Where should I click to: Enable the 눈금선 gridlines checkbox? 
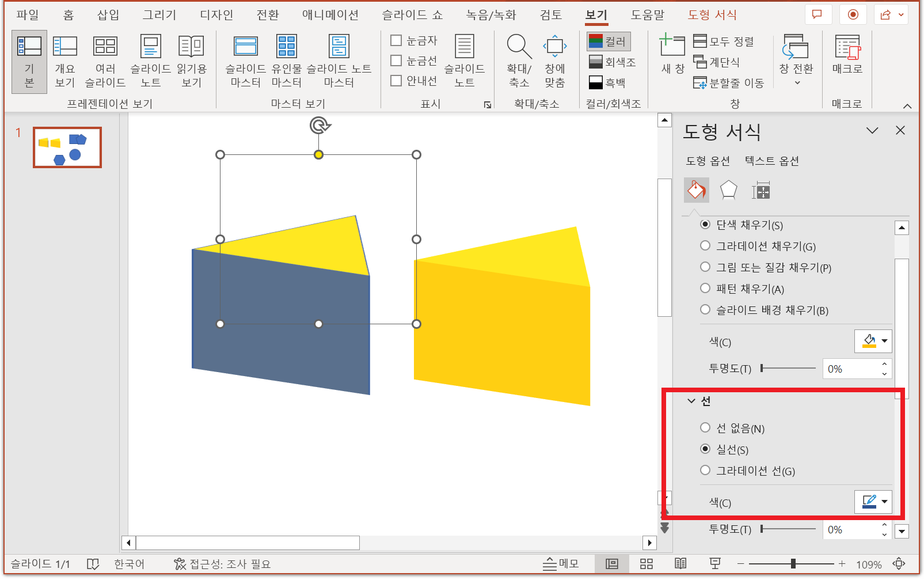pyautogui.click(x=396, y=60)
